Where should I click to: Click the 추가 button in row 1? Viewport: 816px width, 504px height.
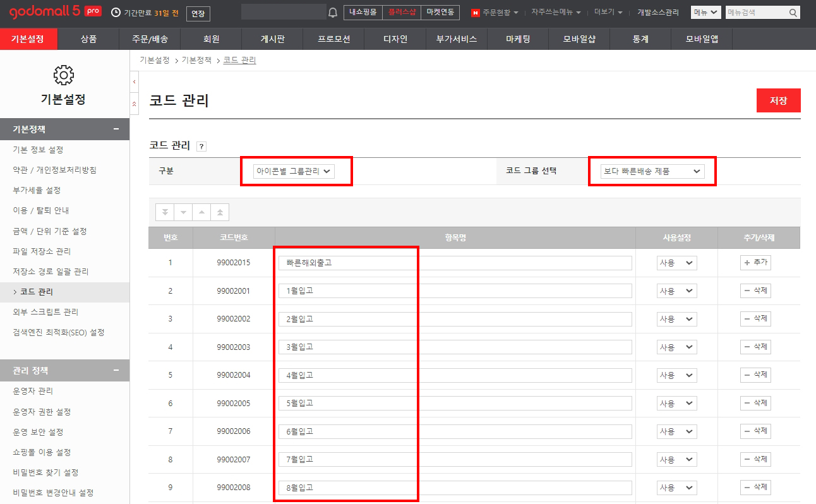(x=755, y=263)
